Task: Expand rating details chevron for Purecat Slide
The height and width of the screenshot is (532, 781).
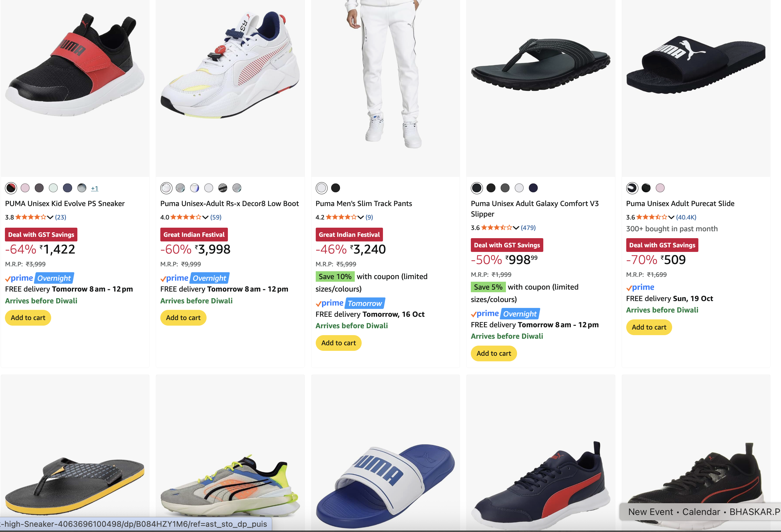Action: tap(671, 217)
